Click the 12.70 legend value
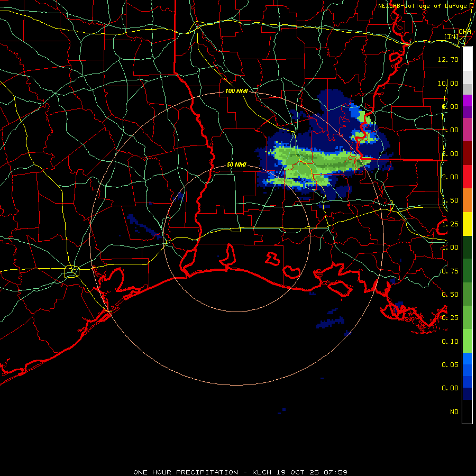476x476 pixels. click(x=448, y=59)
